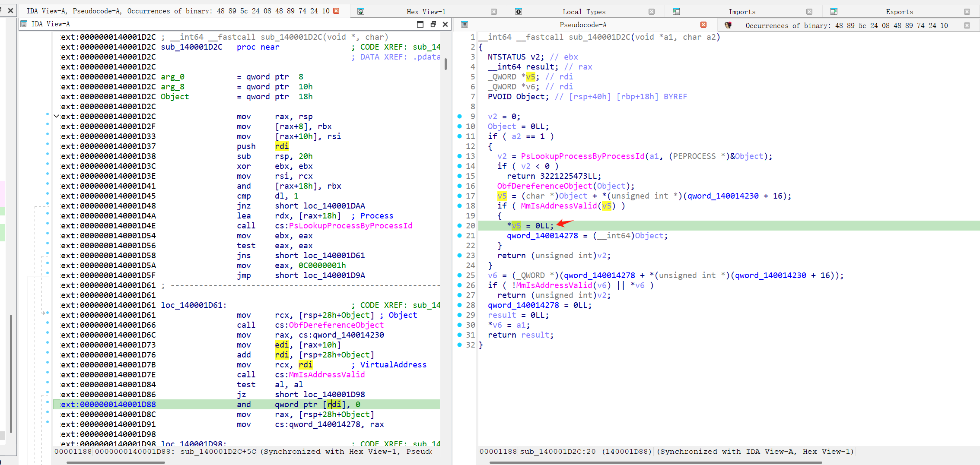
Task: Close the Hex View-1 tab
Action: (494, 12)
